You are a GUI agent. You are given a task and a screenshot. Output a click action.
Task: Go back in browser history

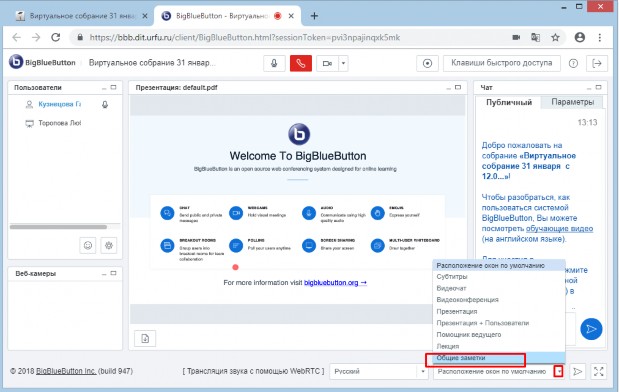click(17, 38)
